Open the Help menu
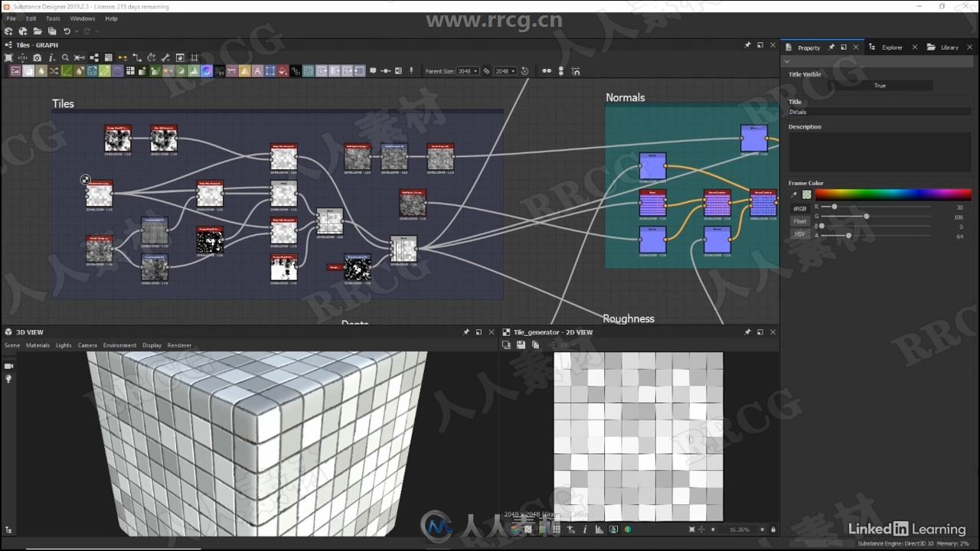Viewport: 980px width, 551px height. pyautogui.click(x=111, y=18)
